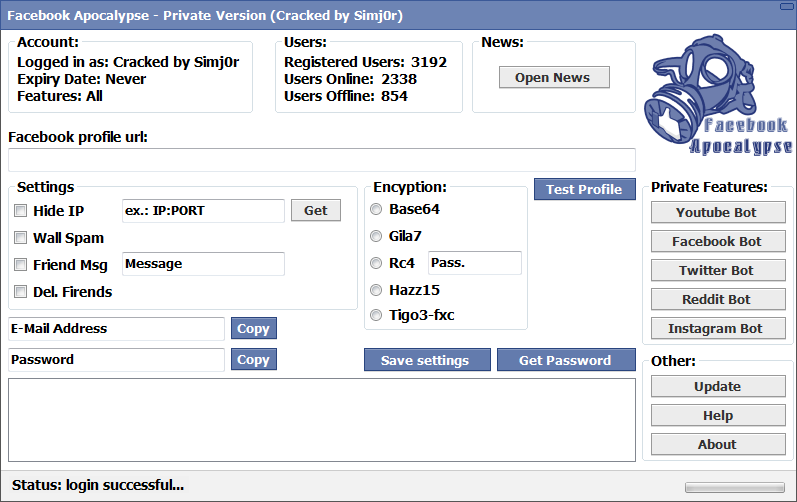Viewport: 797px width, 502px height.
Task: Open the Instagram Bot feature
Action: [x=718, y=328]
